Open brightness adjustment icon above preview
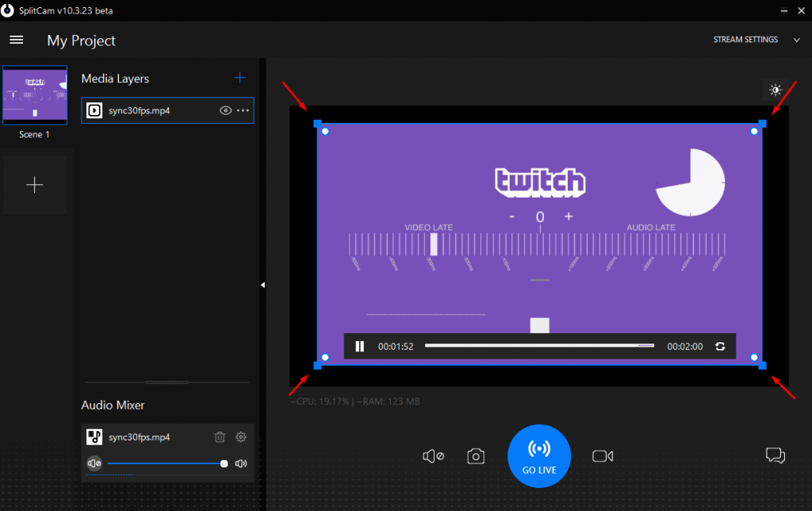Screen dimensions: 812x511 pos(776,90)
